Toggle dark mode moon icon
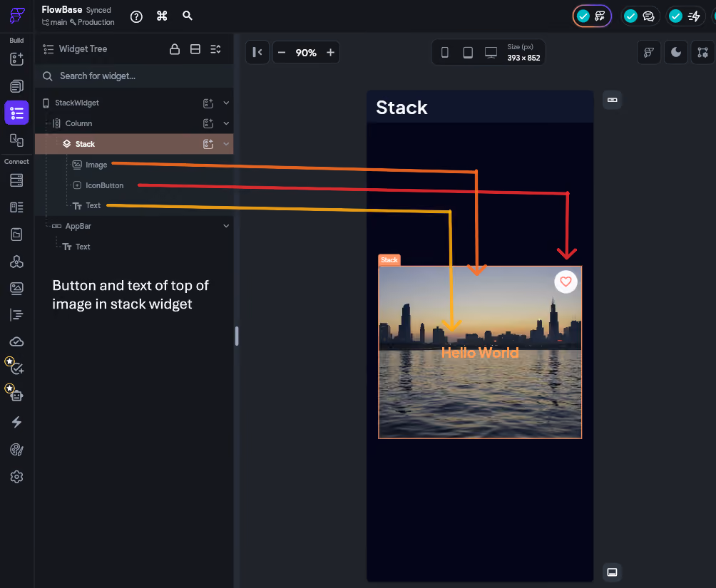Viewport: 716px width, 588px height. [676, 52]
